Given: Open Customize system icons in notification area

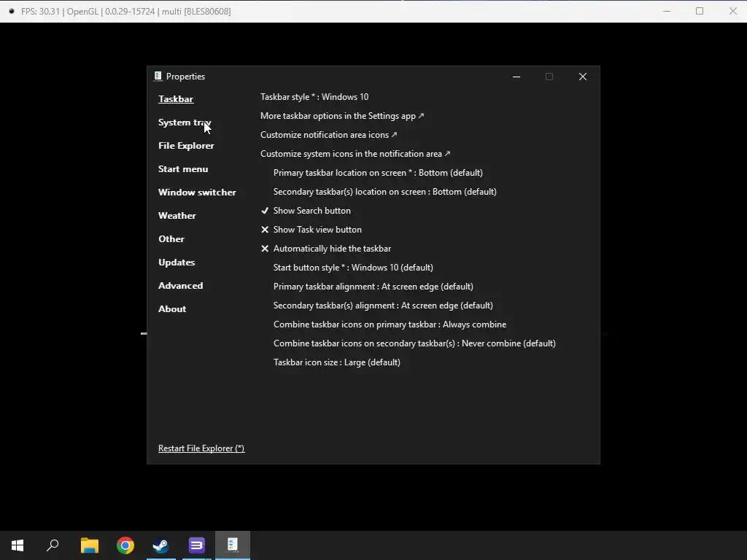Looking at the screenshot, I should pos(355,154).
